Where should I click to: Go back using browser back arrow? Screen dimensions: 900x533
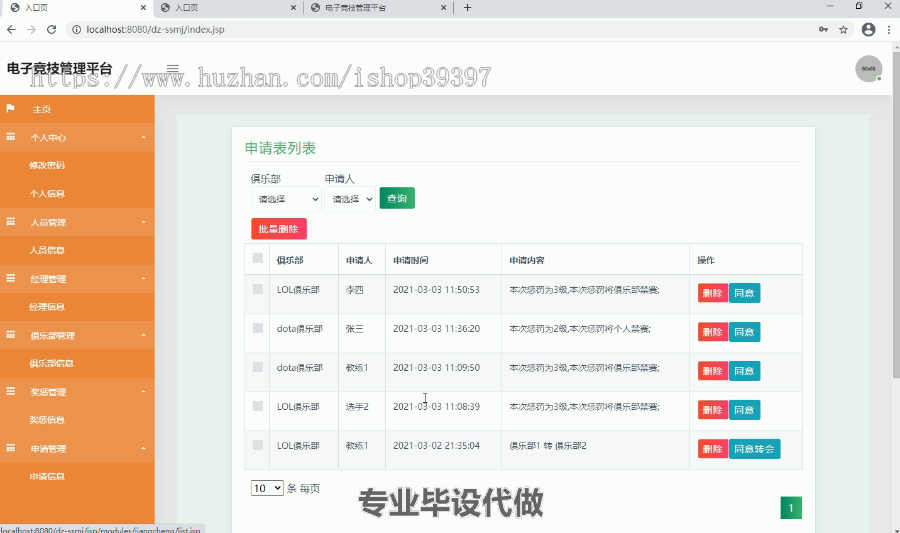click(11, 29)
